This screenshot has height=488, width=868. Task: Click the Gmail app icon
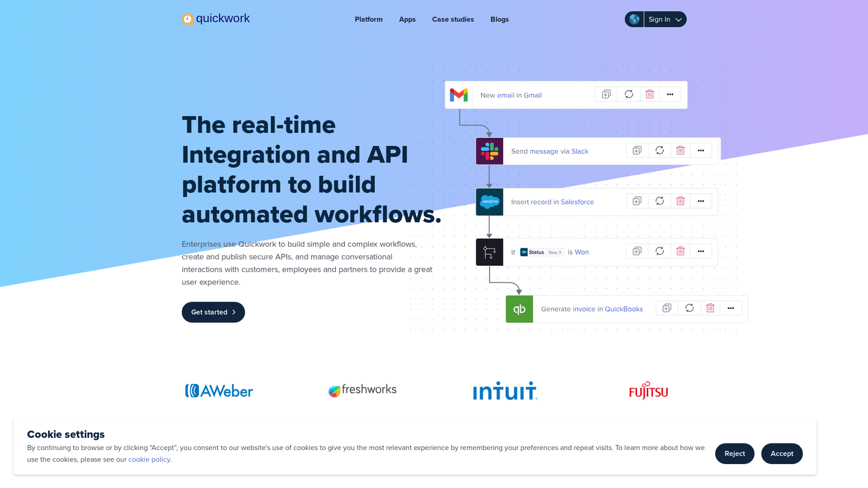pos(459,95)
